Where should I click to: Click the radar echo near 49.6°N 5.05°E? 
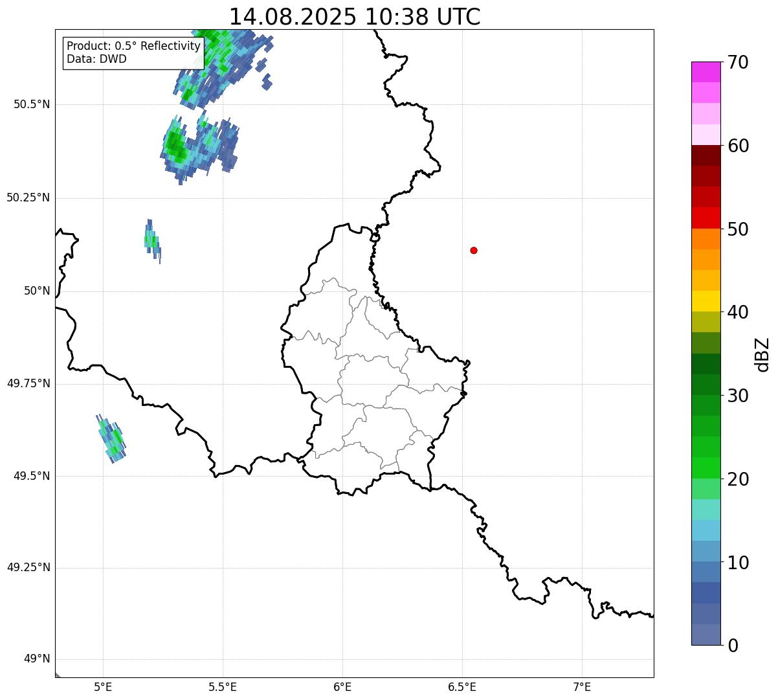[111, 438]
